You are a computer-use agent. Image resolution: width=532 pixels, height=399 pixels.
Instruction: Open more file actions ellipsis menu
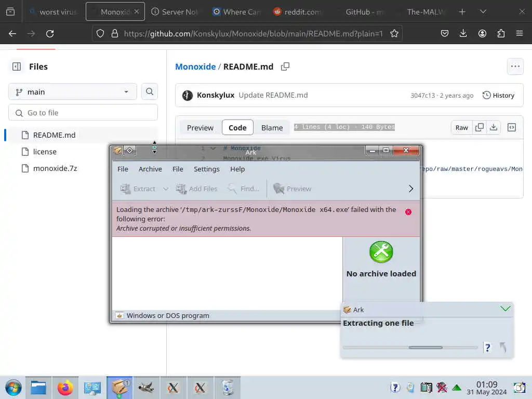(515, 66)
